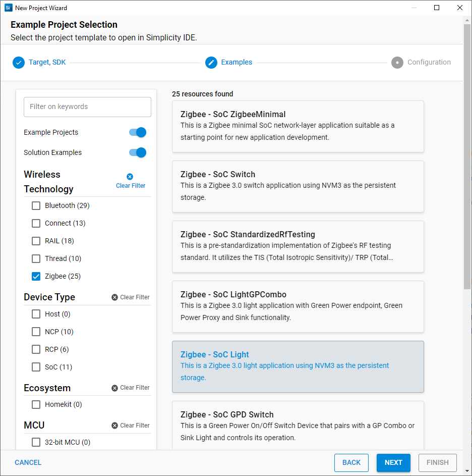472x476 pixels.
Task: Click the Target, SDK checkmark step icon
Action: [x=19, y=63]
